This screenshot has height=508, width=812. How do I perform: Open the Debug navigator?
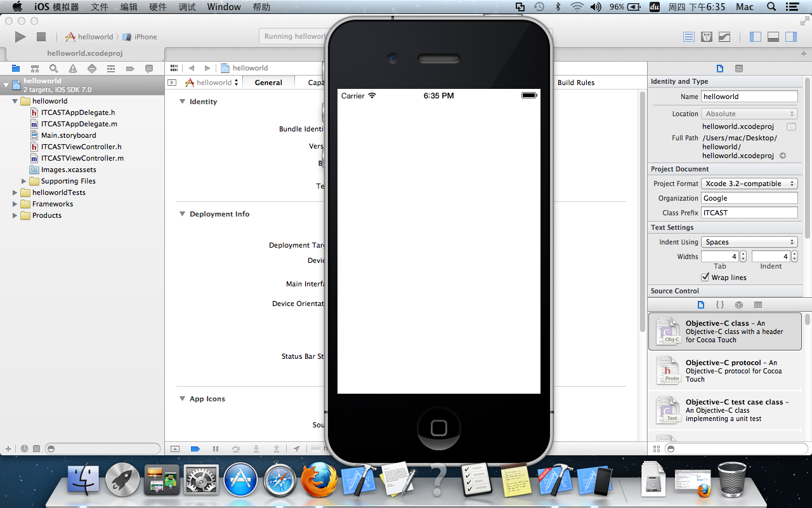(x=111, y=69)
